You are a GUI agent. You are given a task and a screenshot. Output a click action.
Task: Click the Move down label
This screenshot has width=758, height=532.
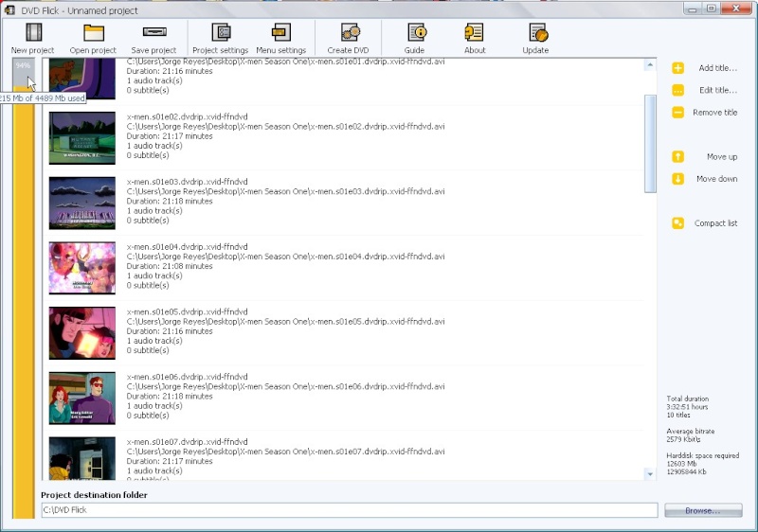pyautogui.click(x=717, y=179)
